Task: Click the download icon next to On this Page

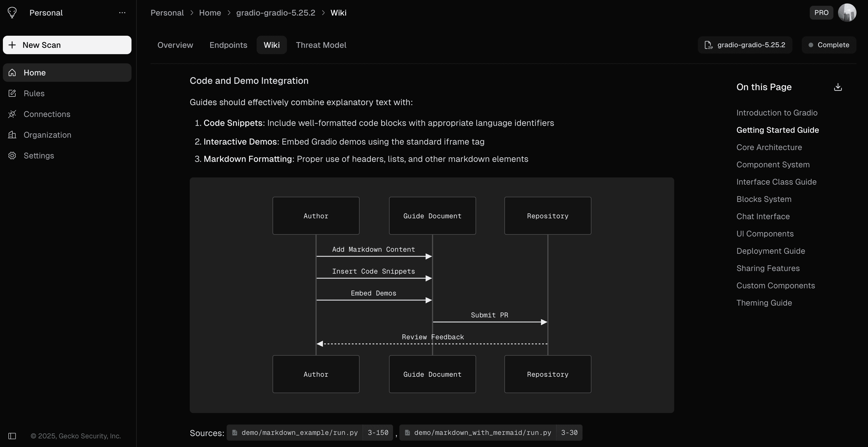Action: pos(838,87)
